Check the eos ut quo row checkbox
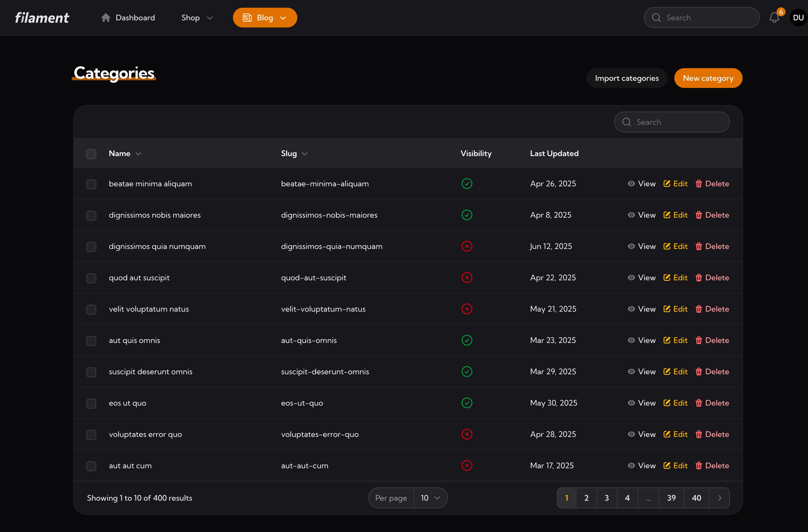Viewport: 808px width, 532px height. 91,404
